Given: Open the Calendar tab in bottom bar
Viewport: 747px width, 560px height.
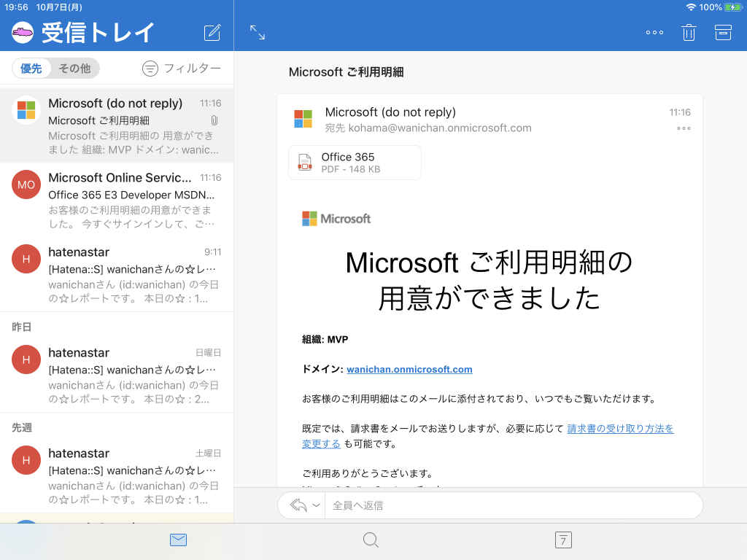Looking at the screenshot, I should [x=564, y=540].
